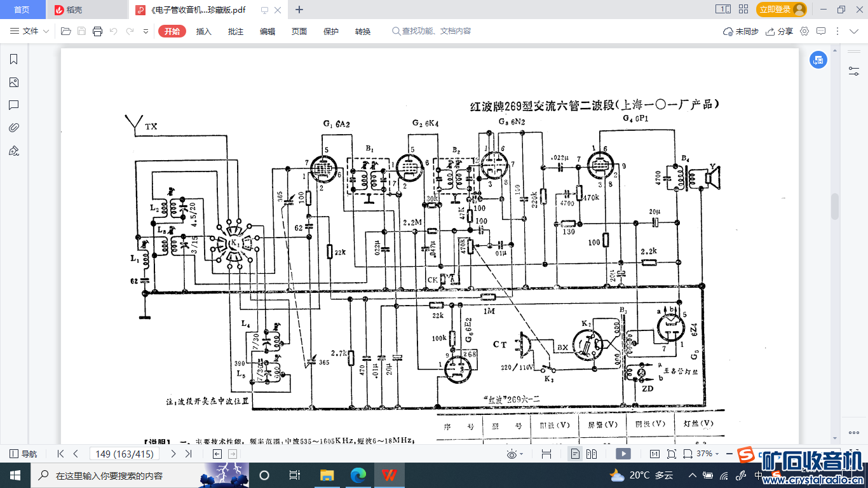Open the comments panel in left sidebar
Viewport: 868px width, 488px height.
[13, 105]
